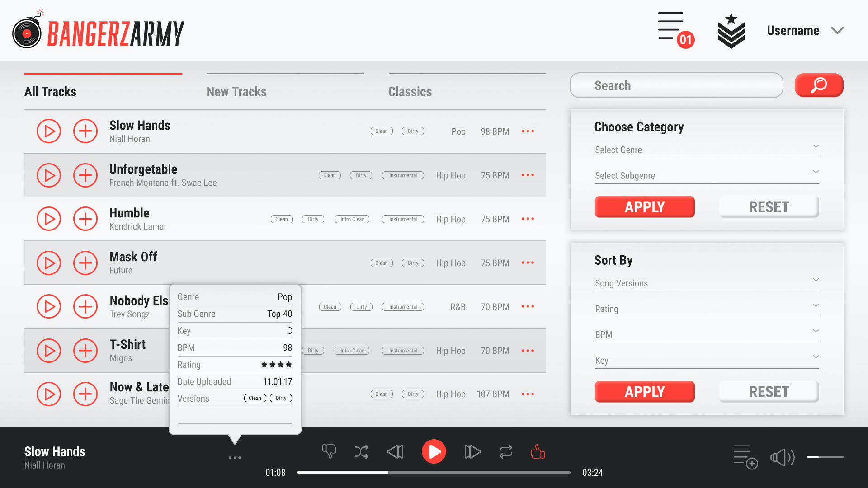
Task: Open the Rating sort dropdown
Action: (x=707, y=309)
